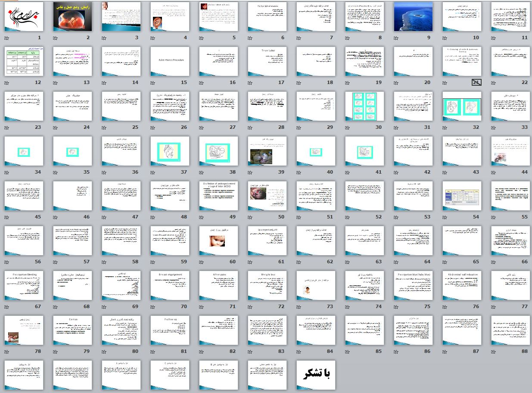Select the final 'با تشکر' thank-you slide
Screen dimensions: 532x393
(316, 374)
